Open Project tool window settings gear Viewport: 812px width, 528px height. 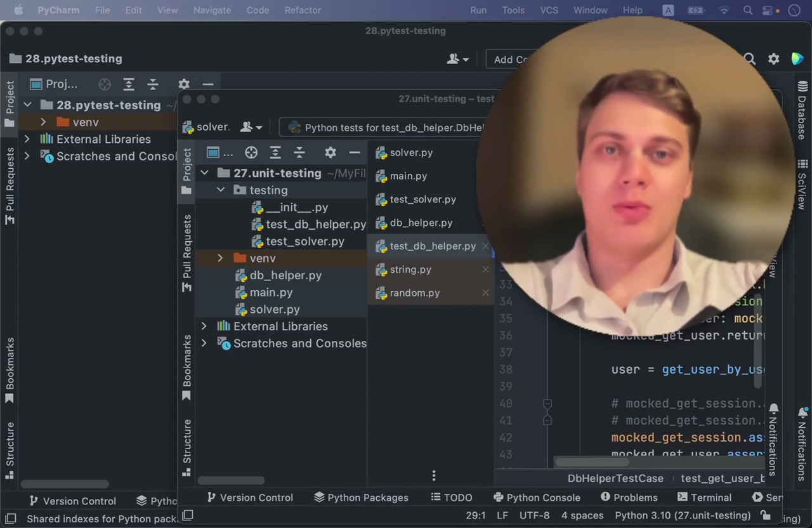330,152
